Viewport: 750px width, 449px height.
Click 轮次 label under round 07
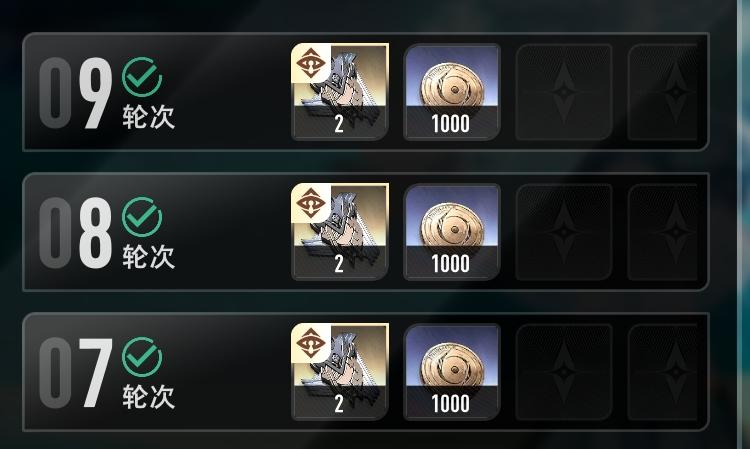[148, 396]
